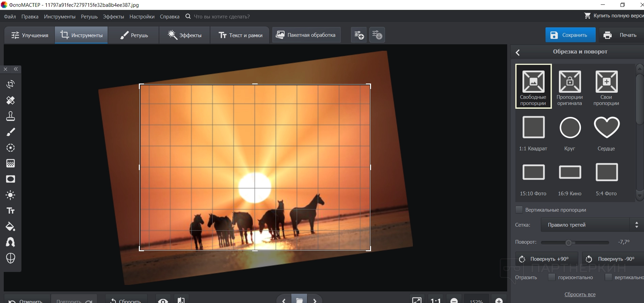Collapse the left tool panel with double chevron
The width and height of the screenshot is (644, 303).
16,69
